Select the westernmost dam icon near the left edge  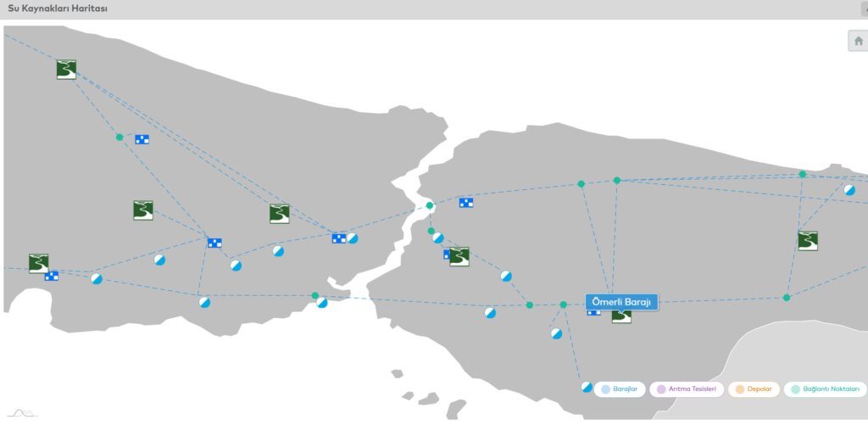[39, 264]
